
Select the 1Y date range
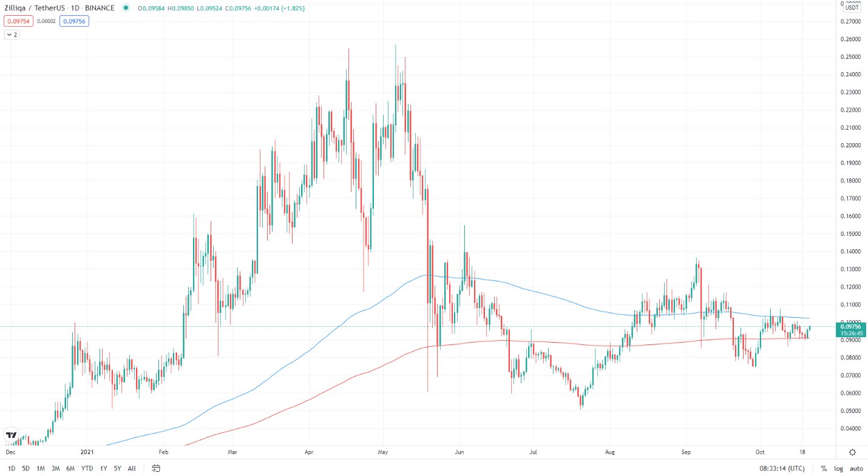104,468
